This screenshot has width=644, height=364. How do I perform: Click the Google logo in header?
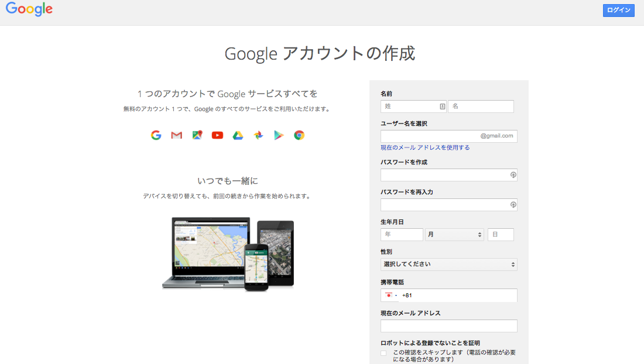pyautogui.click(x=29, y=9)
